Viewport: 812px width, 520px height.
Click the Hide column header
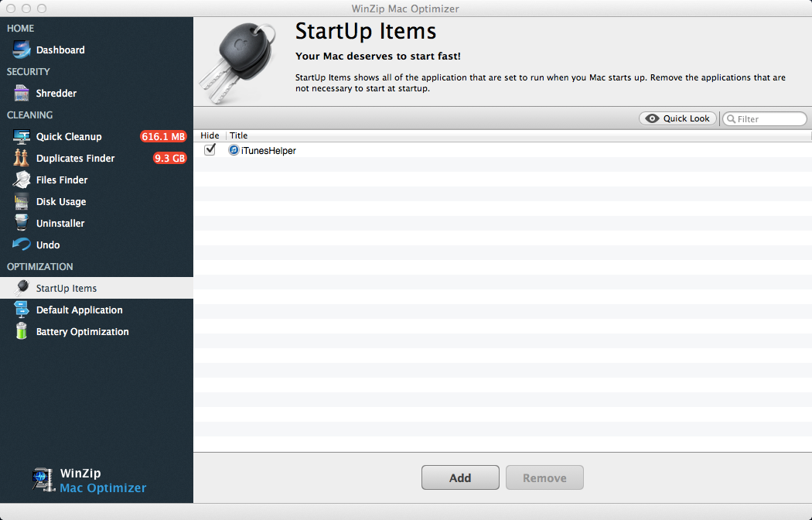click(210, 135)
